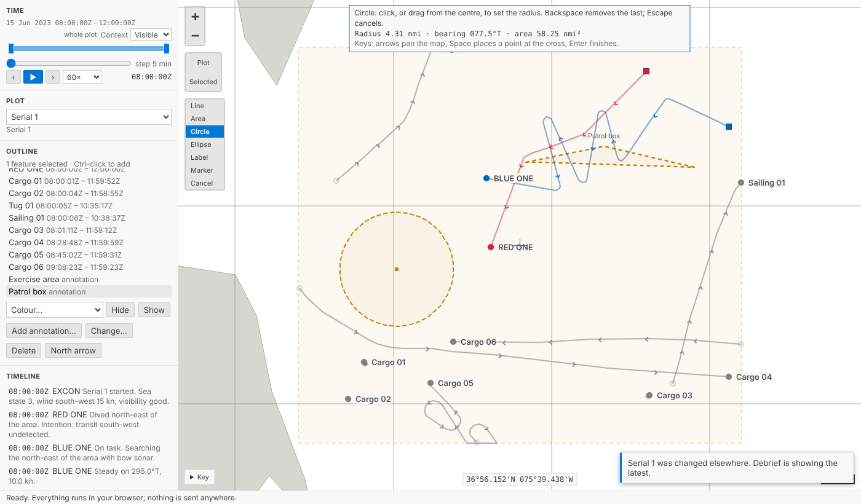Viewport: 861px width, 504px height.
Task: Click the cursor coordinates readout
Action: [x=519, y=479]
